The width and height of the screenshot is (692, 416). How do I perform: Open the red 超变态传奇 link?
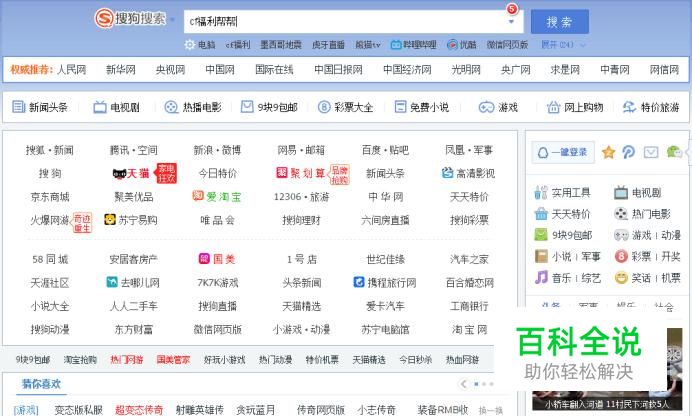point(139,410)
